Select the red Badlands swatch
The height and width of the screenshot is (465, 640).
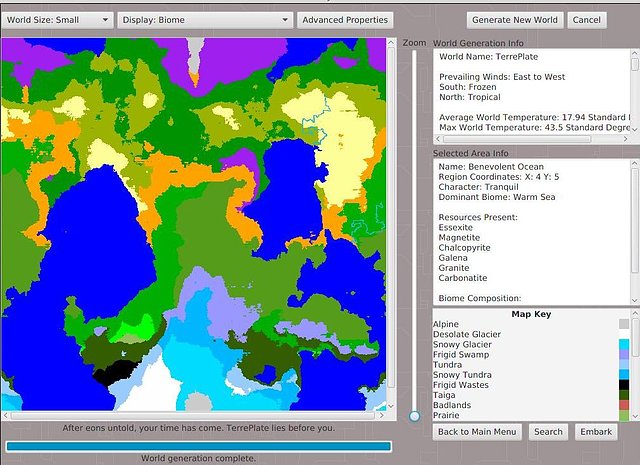[x=624, y=405]
